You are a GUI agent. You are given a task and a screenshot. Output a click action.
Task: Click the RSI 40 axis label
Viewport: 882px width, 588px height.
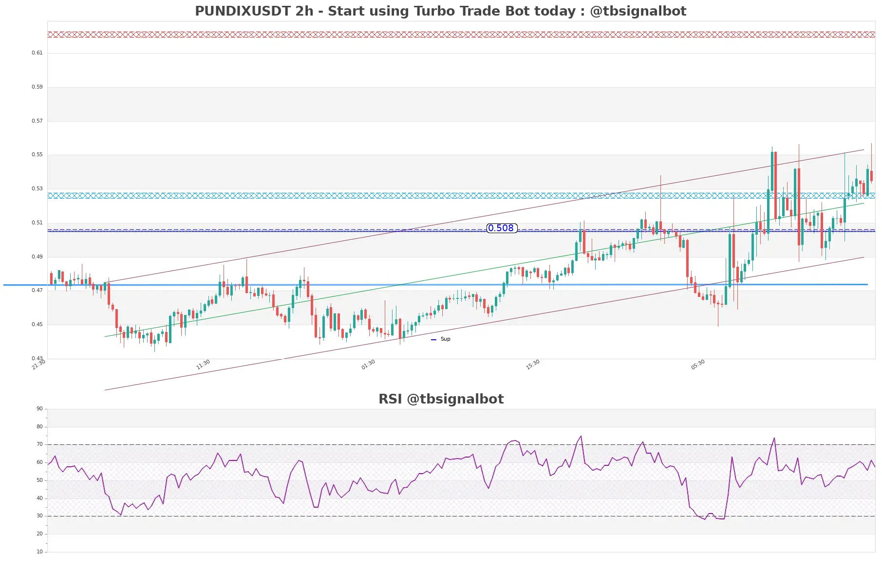point(39,498)
